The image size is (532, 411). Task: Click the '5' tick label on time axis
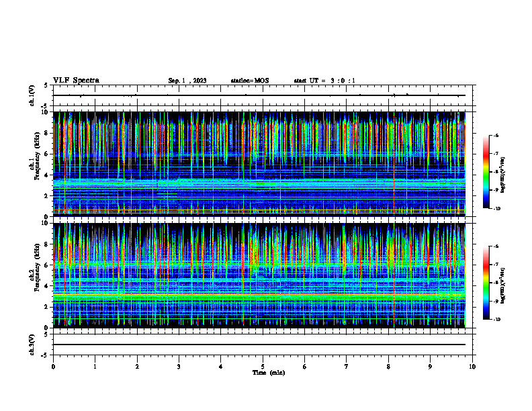263,367
